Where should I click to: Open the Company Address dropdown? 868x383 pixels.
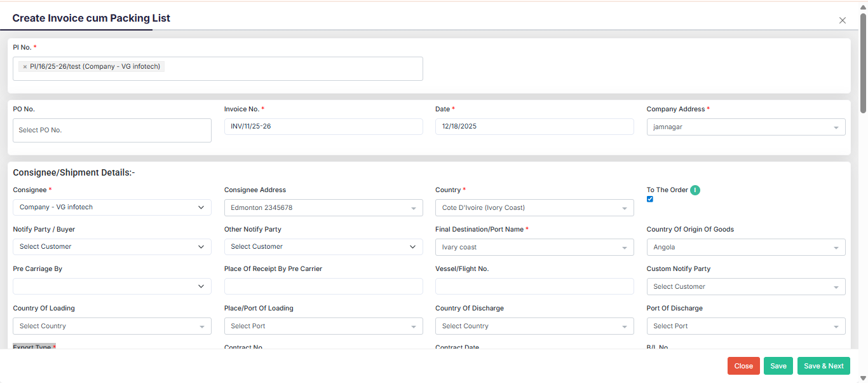pos(745,127)
